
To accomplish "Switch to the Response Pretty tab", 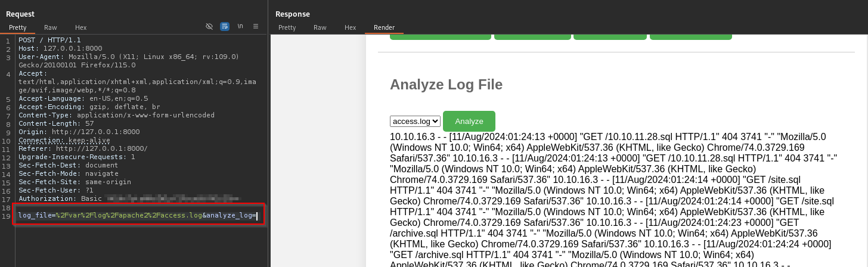I will pos(287,27).
